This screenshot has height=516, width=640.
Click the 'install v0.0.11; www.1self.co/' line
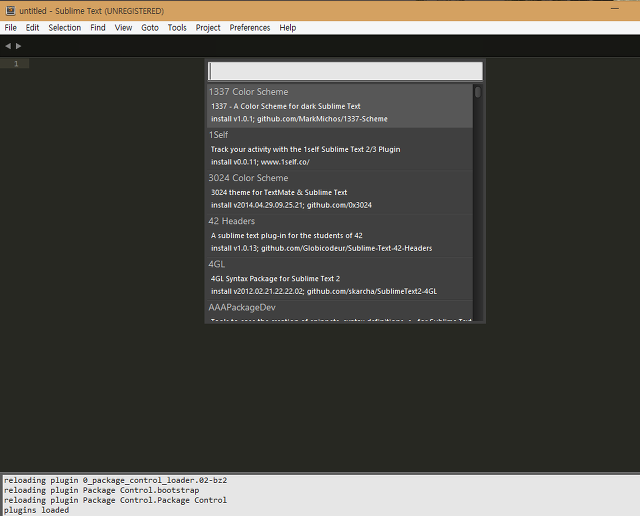pyautogui.click(x=260, y=162)
